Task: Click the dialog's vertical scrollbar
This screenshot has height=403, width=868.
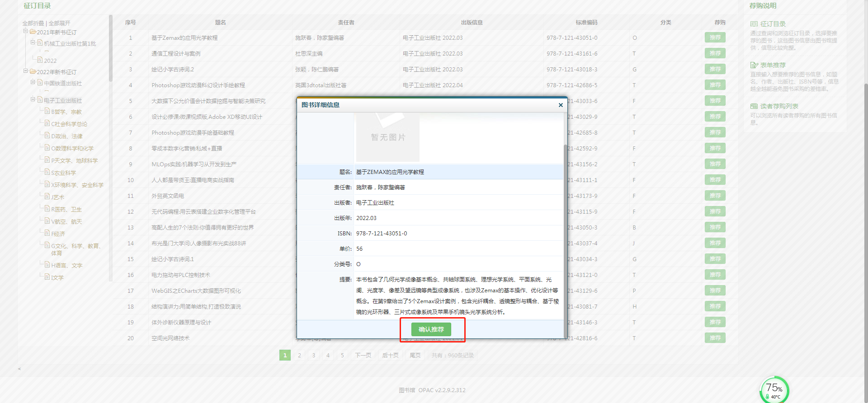Action: (565, 226)
